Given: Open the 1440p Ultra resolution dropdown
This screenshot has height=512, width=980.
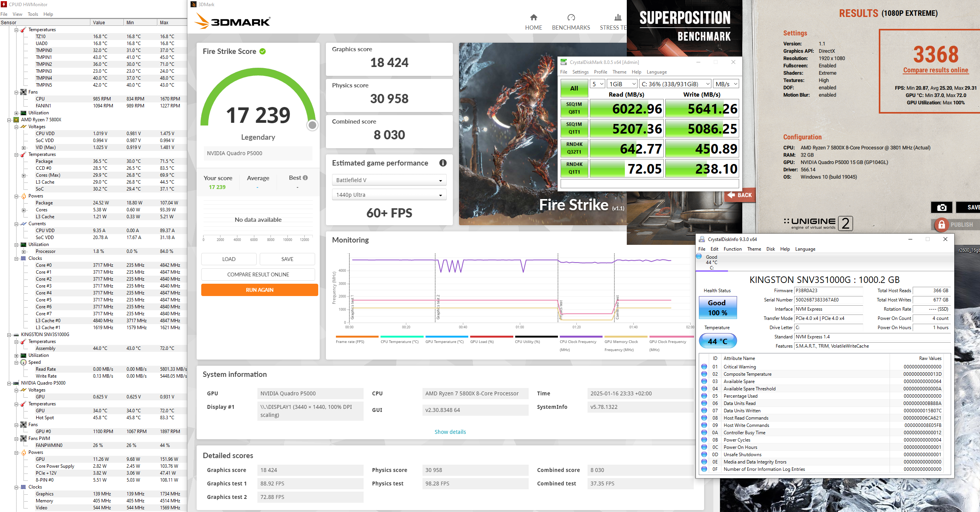Looking at the screenshot, I should (389, 195).
